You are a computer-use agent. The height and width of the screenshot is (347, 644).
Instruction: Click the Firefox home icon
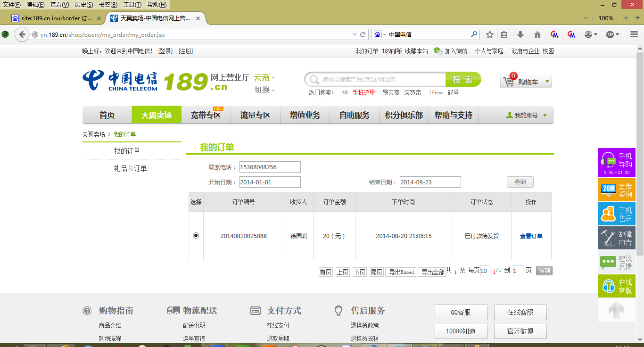click(537, 34)
